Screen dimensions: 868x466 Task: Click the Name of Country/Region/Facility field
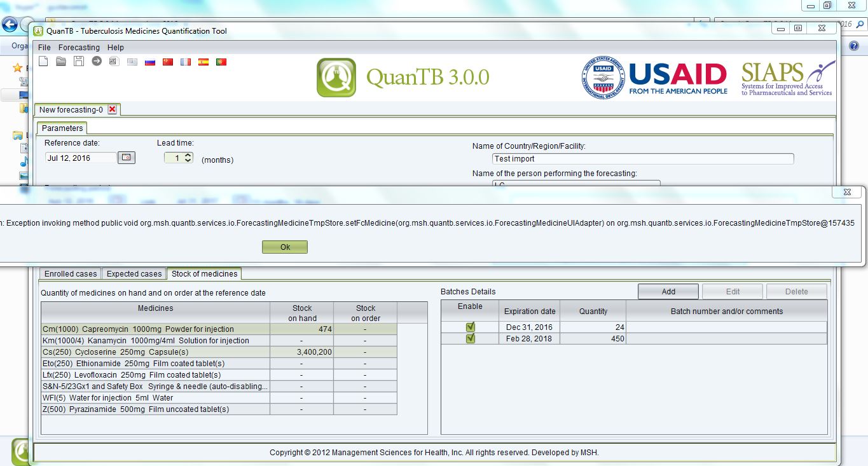tap(644, 159)
